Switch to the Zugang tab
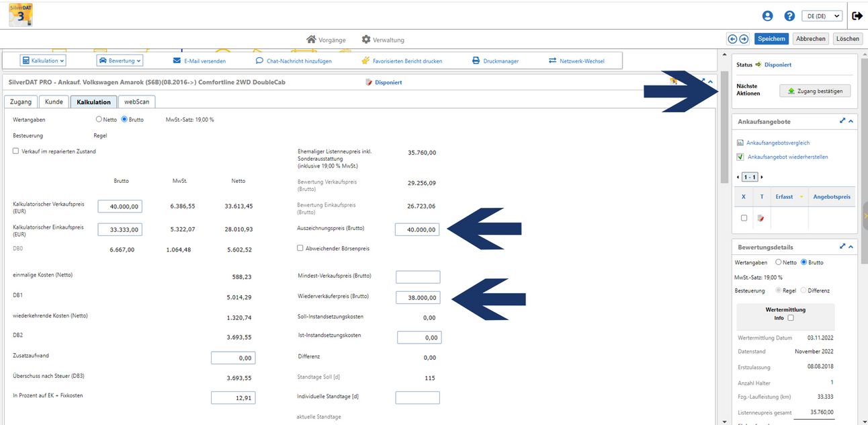The image size is (868, 425). (21, 102)
